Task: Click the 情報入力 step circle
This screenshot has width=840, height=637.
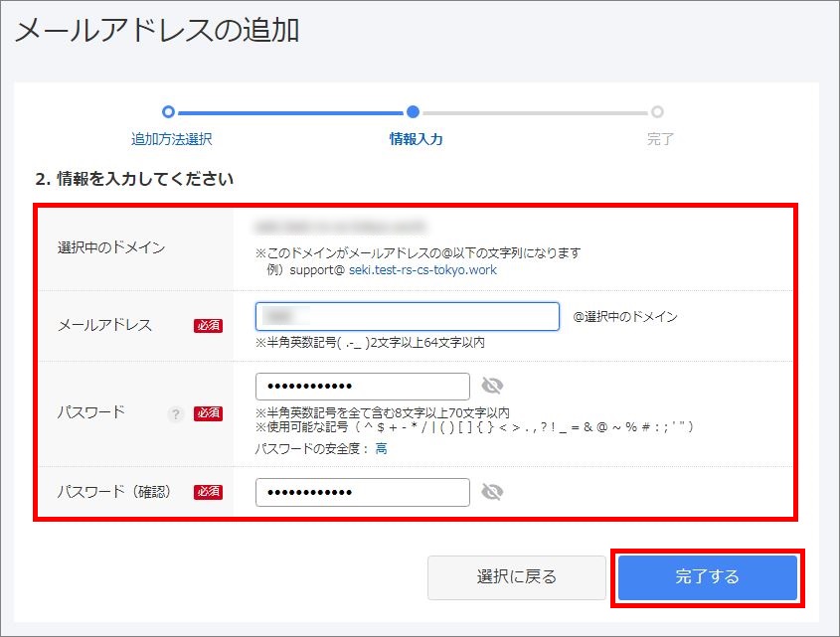Action: (413, 112)
